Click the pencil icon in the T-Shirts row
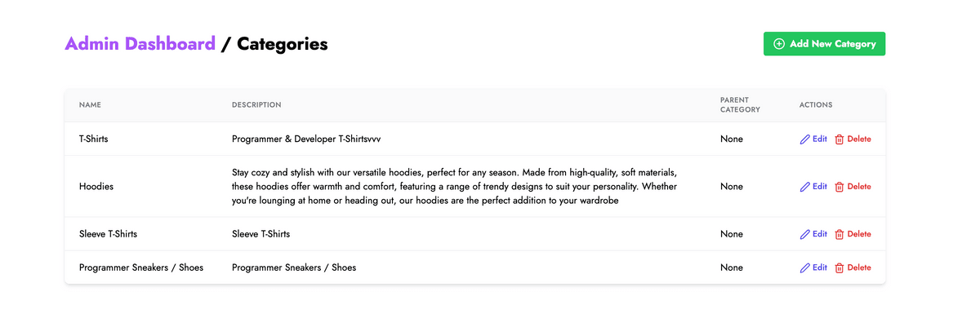Screen dimensions: 980x336 point(804,139)
